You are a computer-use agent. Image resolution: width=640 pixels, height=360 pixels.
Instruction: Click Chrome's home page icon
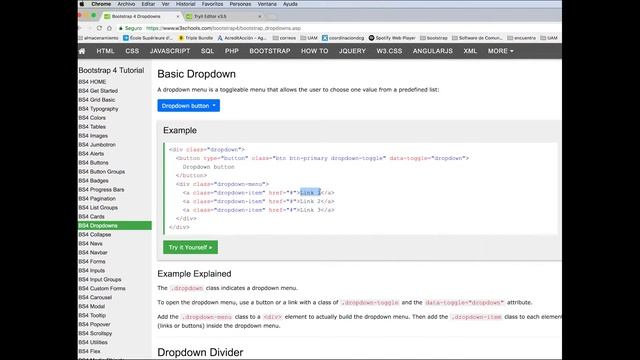point(109,28)
